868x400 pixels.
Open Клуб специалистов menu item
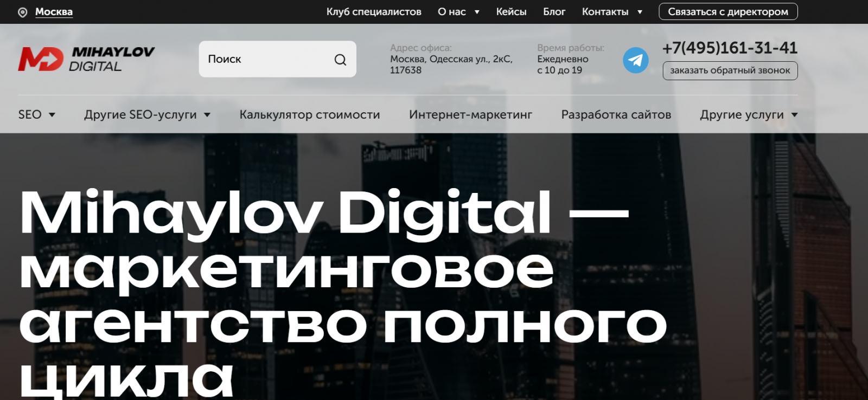pyautogui.click(x=374, y=12)
